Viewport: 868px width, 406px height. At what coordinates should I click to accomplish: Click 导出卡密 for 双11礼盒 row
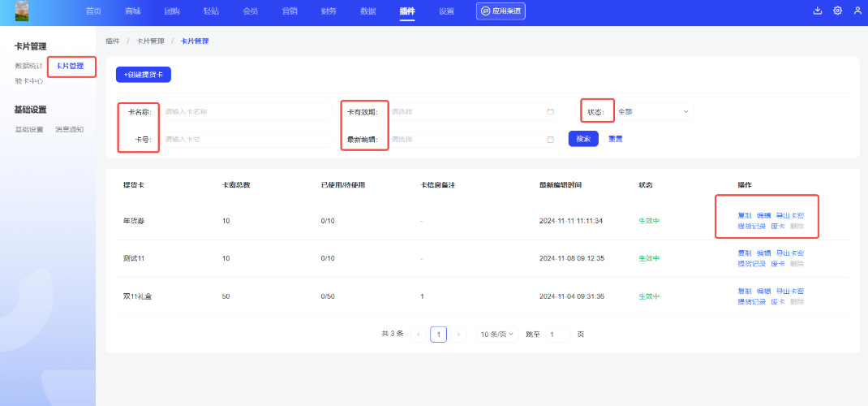click(790, 291)
